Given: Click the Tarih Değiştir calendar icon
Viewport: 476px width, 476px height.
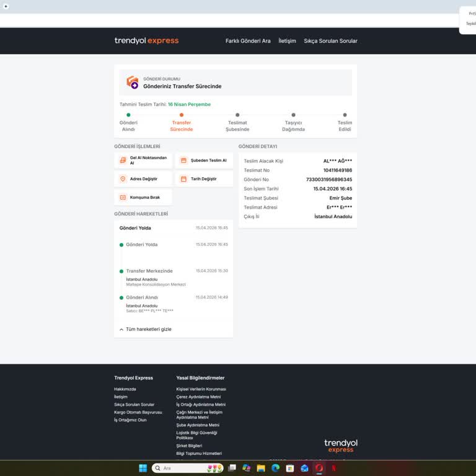Looking at the screenshot, I should [183, 178].
